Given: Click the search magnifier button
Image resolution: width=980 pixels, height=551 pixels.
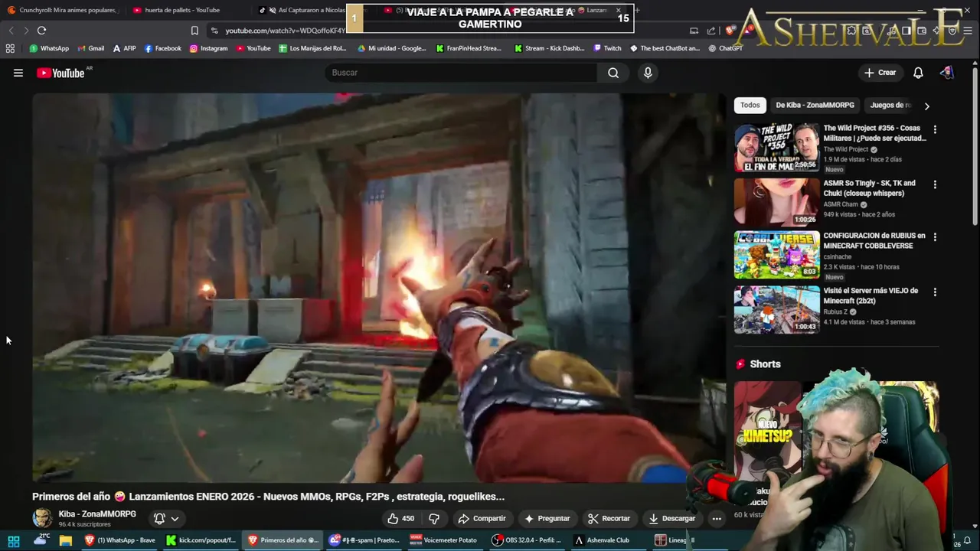Looking at the screenshot, I should point(613,73).
